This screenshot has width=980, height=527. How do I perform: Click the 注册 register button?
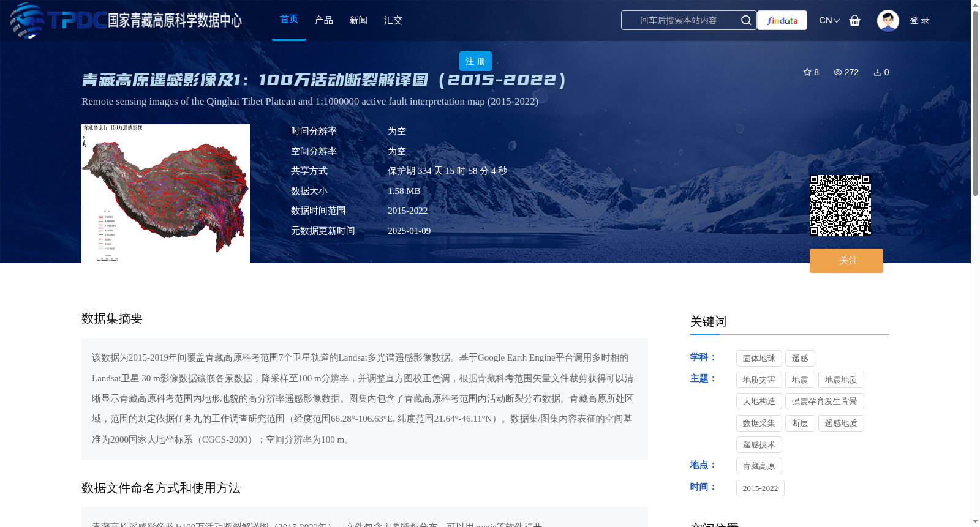tap(475, 61)
